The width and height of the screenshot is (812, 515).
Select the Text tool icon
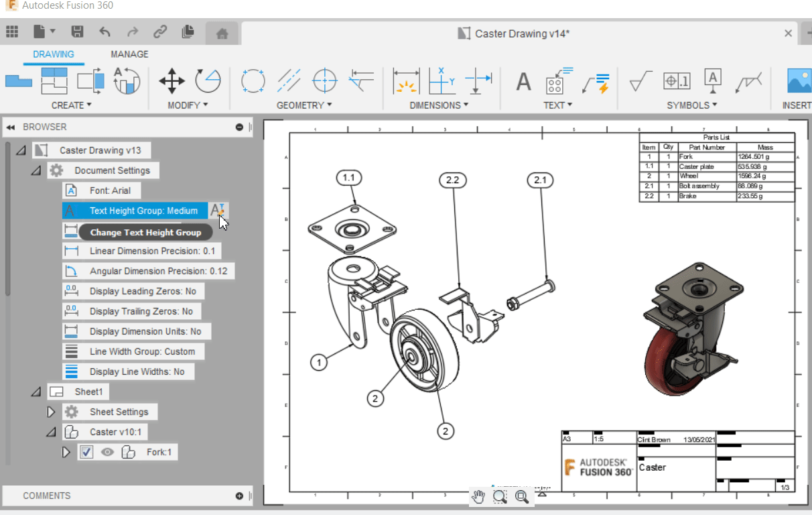tap(523, 82)
